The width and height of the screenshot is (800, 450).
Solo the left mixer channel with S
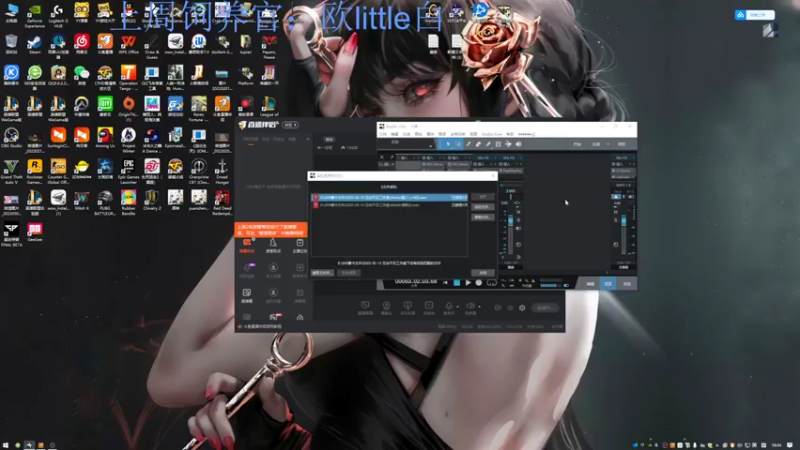[x=519, y=220]
